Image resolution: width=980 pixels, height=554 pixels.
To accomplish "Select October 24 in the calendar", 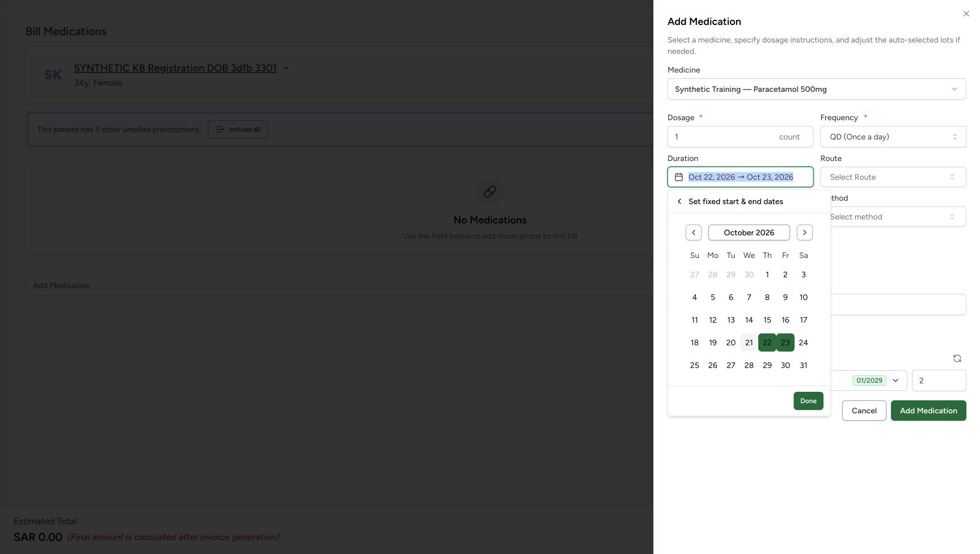I will click(804, 342).
